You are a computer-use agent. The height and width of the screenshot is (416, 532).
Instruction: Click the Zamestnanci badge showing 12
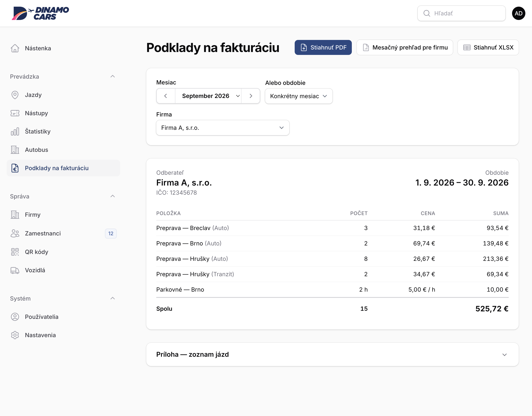click(x=111, y=234)
